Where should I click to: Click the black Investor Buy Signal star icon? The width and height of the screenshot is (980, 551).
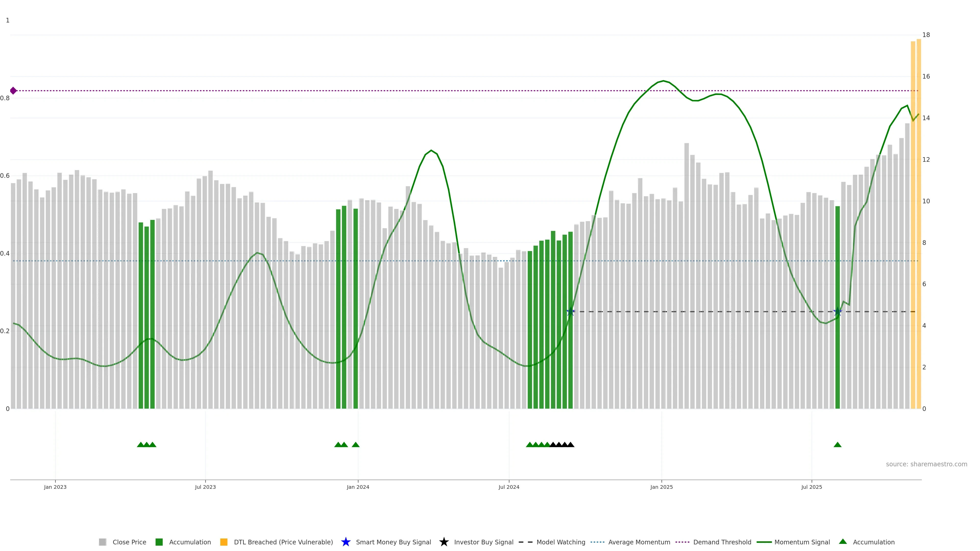[x=444, y=542]
